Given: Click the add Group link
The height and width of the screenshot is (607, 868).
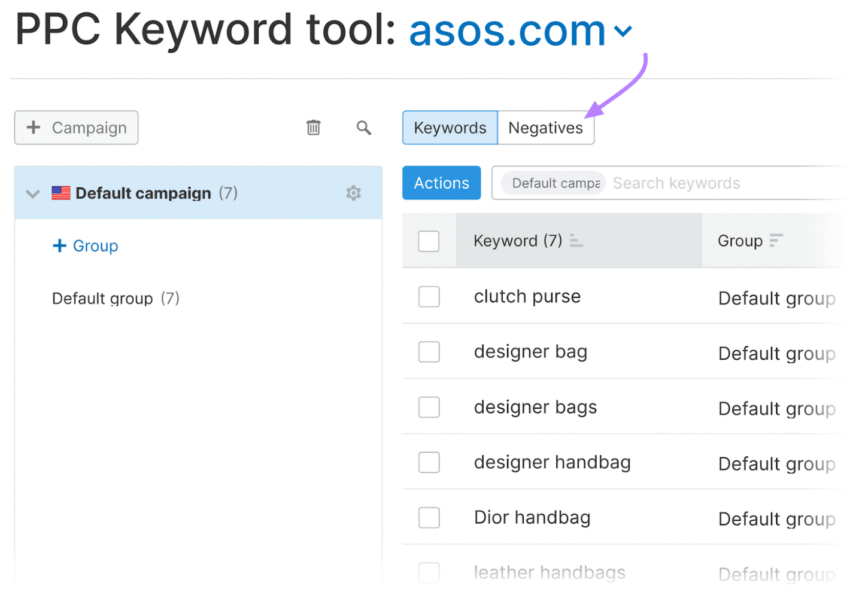Looking at the screenshot, I should [x=86, y=246].
